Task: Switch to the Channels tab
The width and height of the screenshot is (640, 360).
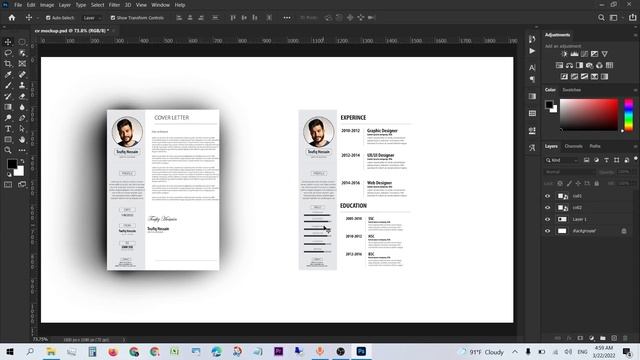Action: click(x=573, y=146)
